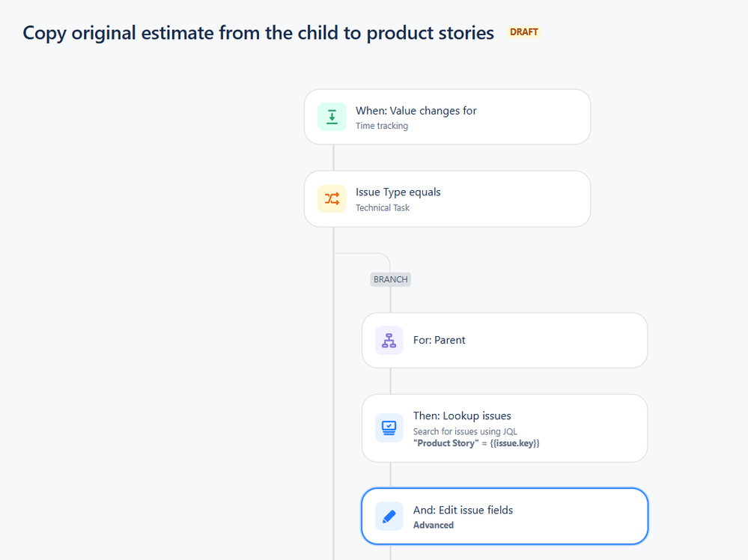
Task: Click the DRAFT status badge
Action: pos(524,32)
